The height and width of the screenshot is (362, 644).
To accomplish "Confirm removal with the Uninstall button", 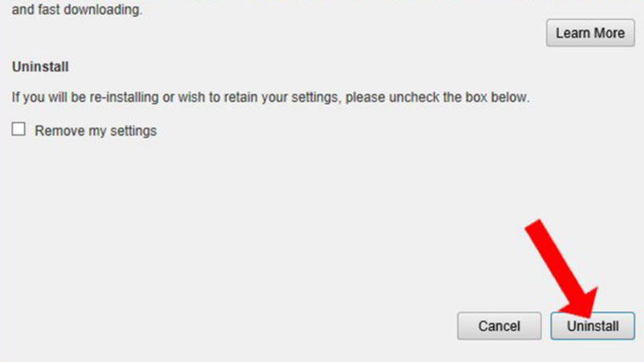I will pos(592,326).
